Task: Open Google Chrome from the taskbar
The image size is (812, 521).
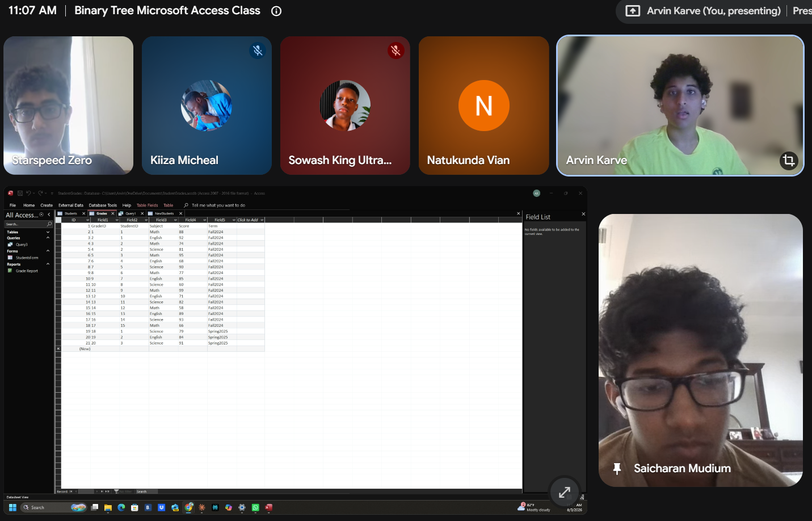Action: [x=188, y=507]
